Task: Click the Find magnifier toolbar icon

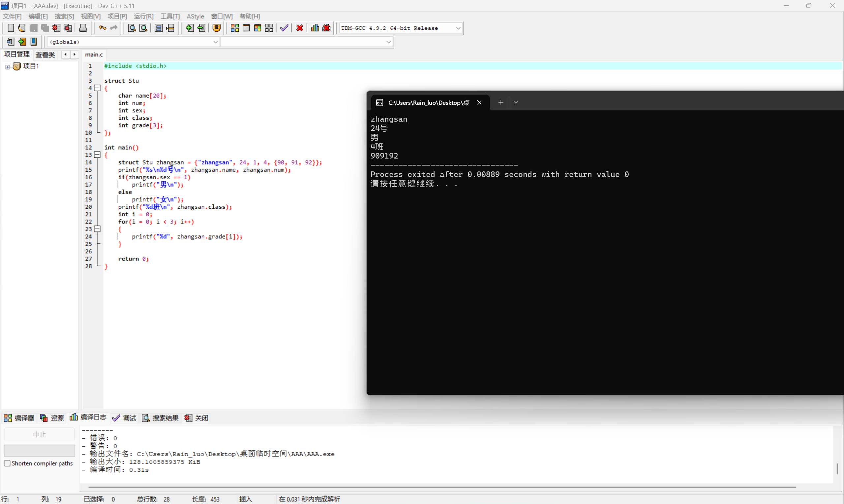Action: [132, 28]
